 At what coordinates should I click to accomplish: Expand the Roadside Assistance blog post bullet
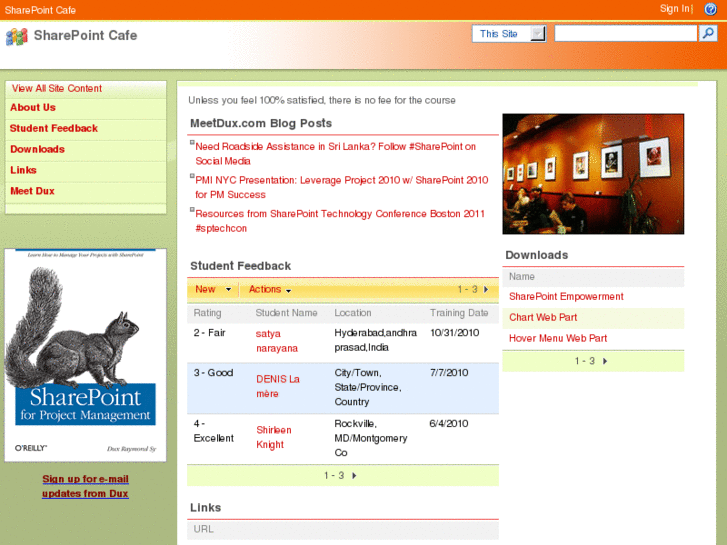192,142
